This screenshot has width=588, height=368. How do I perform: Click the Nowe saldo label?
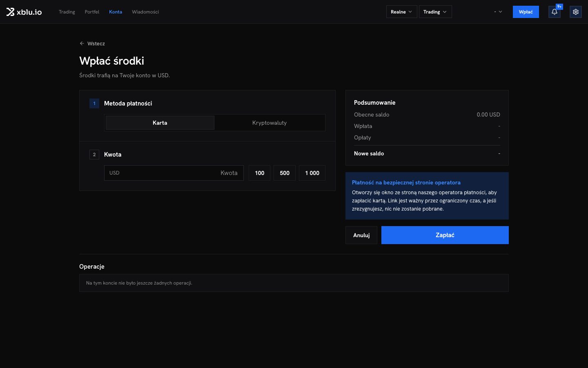tap(369, 153)
